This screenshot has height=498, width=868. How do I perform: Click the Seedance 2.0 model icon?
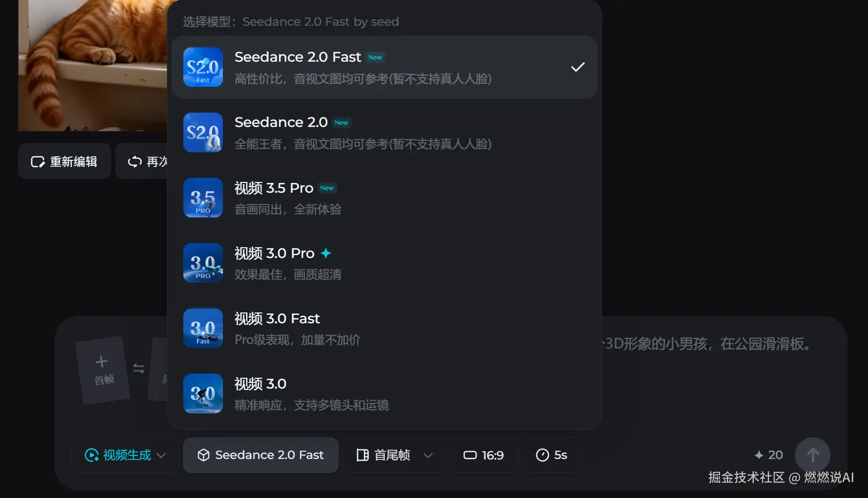click(203, 132)
